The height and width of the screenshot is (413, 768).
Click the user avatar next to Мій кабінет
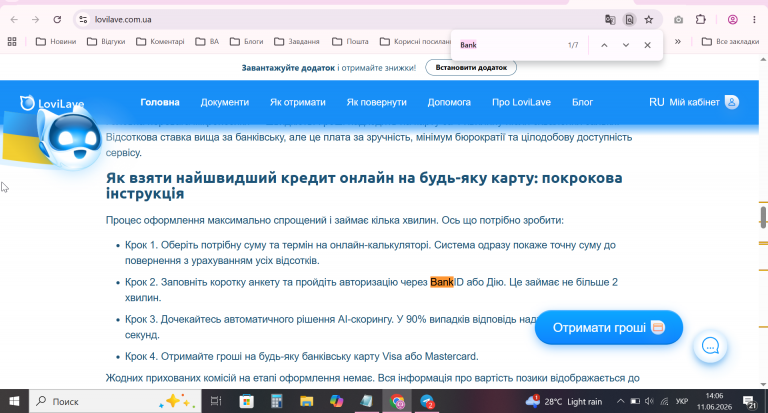(x=732, y=102)
